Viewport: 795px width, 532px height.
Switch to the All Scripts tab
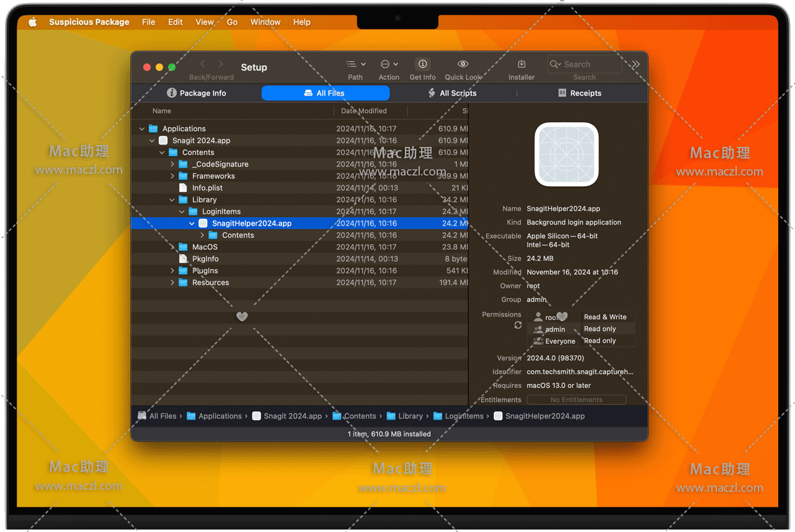(x=452, y=93)
